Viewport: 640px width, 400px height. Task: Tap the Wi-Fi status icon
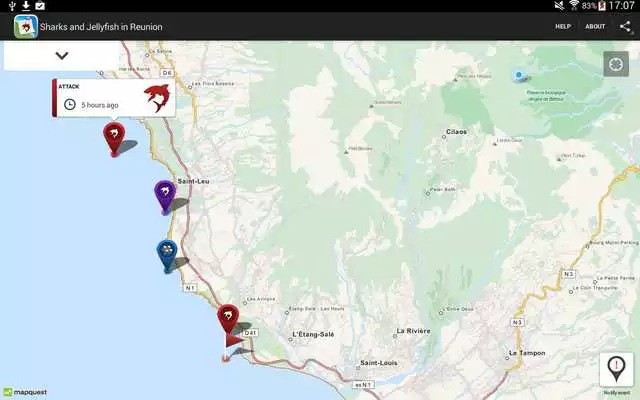(573, 6)
